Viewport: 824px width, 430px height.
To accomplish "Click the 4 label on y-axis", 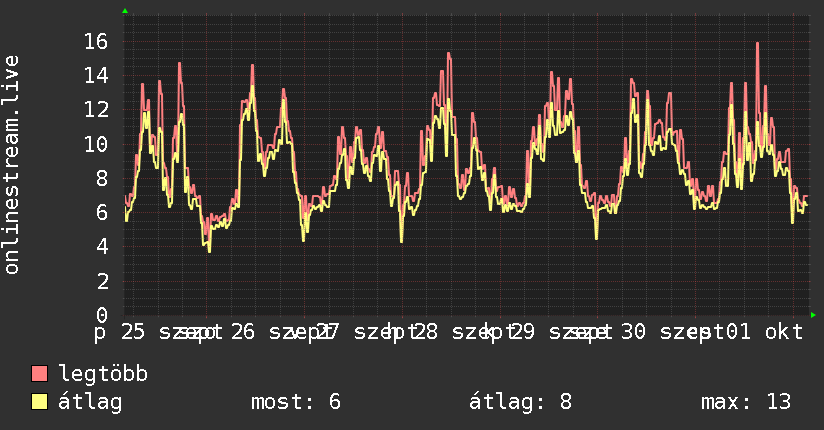I will click(102, 247).
